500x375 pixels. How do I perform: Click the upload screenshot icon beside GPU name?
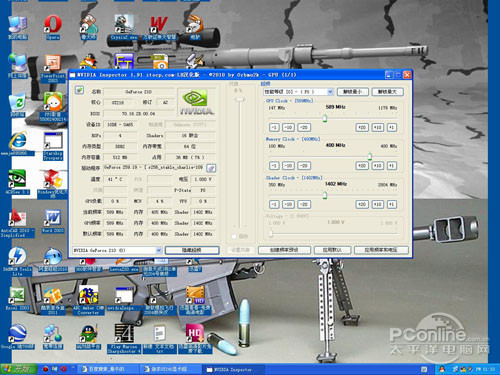(79, 90)
